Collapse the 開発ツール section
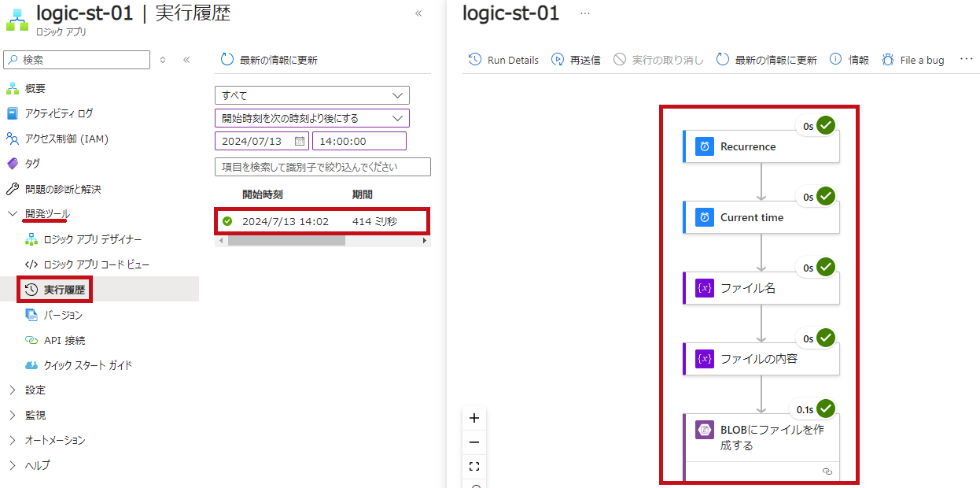The image size is (980, 488). [12, 213]
